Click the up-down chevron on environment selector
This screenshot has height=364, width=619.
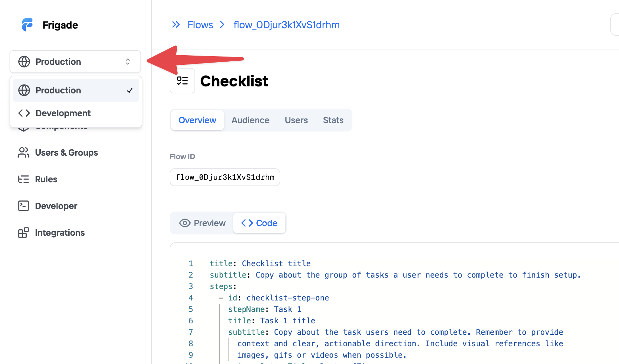[x=128, y=62]
